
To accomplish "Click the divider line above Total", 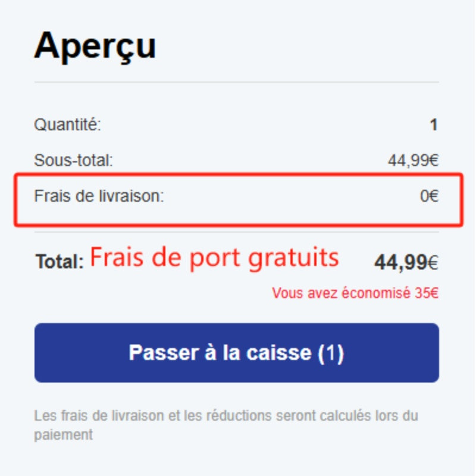I will point(236,232).
